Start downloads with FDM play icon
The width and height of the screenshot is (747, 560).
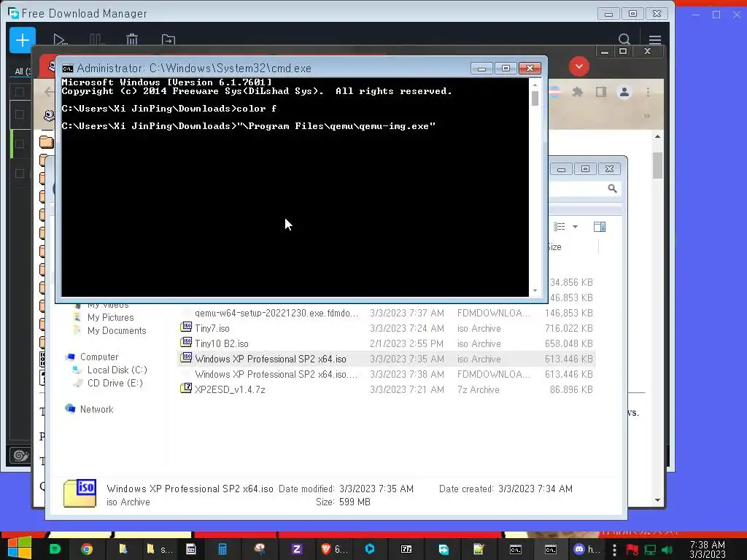(x=60, y=40)
